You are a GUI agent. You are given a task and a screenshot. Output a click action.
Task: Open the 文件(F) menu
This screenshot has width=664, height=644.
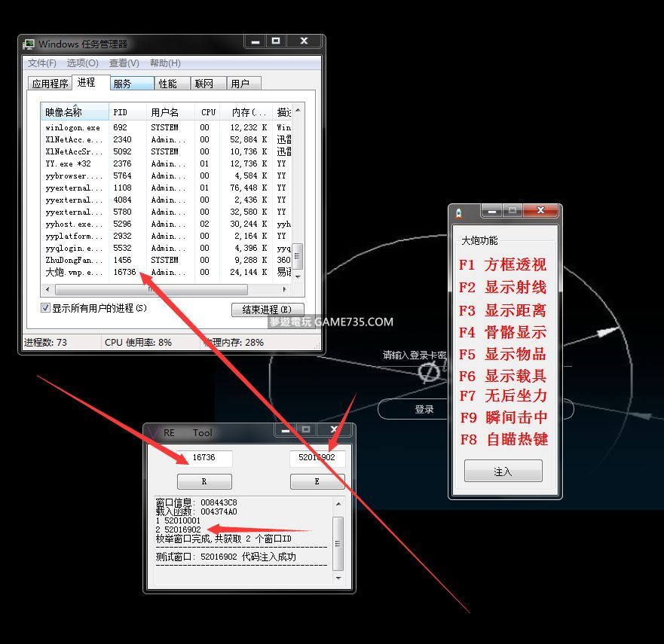pos(42,63)
